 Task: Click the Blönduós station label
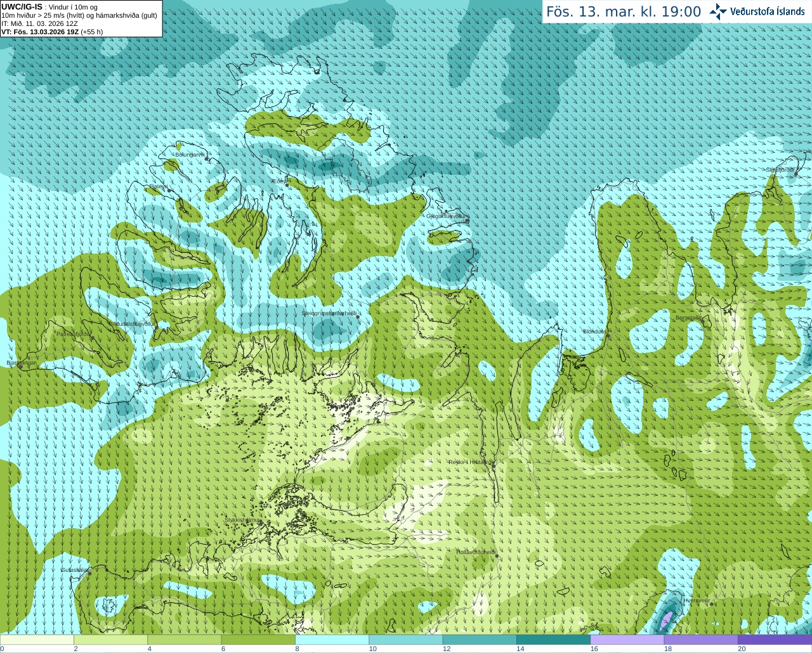coord(595,332)
